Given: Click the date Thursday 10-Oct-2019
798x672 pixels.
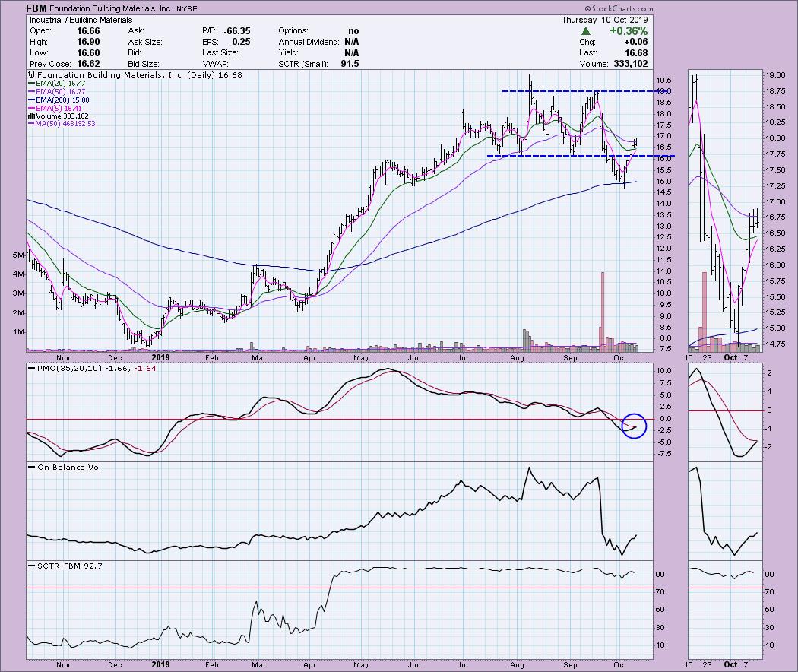Looking at the screenshot, I should 605,20.
